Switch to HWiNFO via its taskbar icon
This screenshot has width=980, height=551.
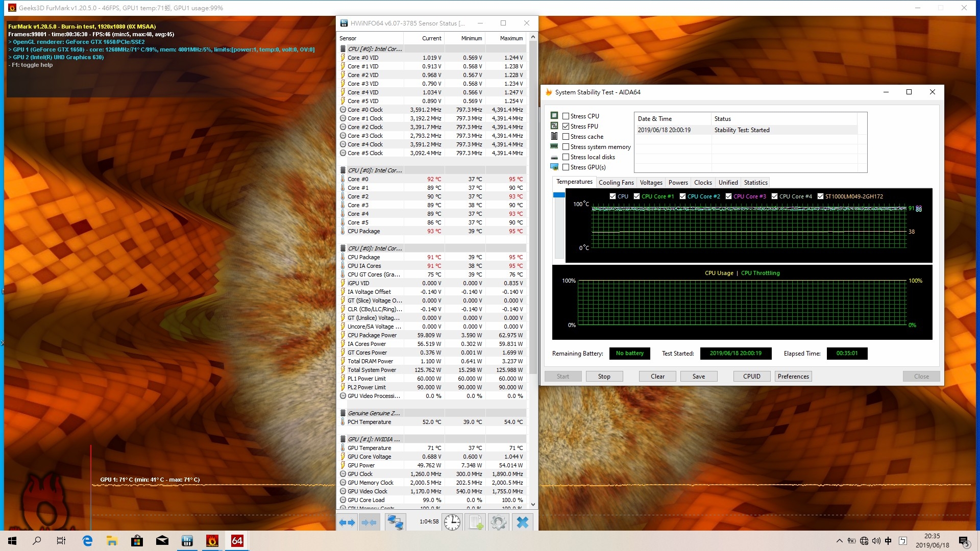187,541
